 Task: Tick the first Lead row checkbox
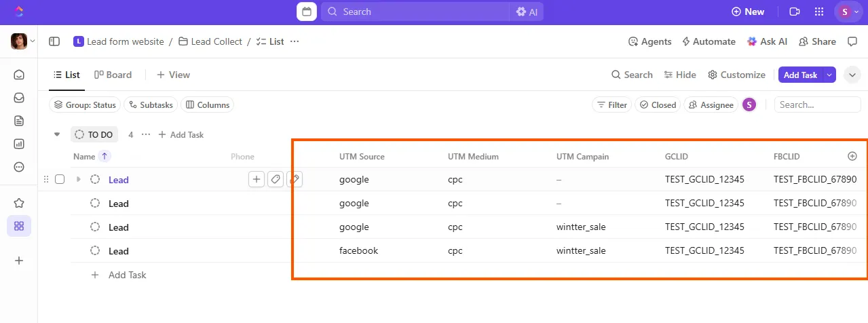click(x=60, y=179)
